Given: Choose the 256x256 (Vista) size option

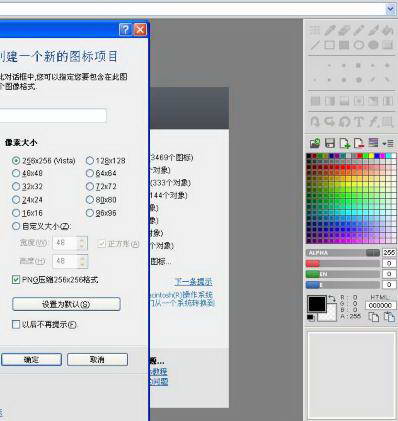Looking at the screenshot, I should [44, 161].
